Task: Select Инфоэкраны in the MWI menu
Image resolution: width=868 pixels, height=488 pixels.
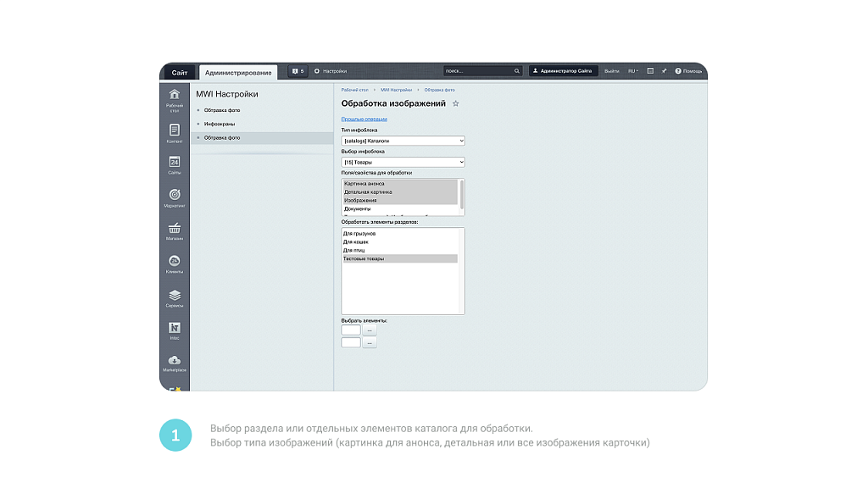Action: coord(220,124)
